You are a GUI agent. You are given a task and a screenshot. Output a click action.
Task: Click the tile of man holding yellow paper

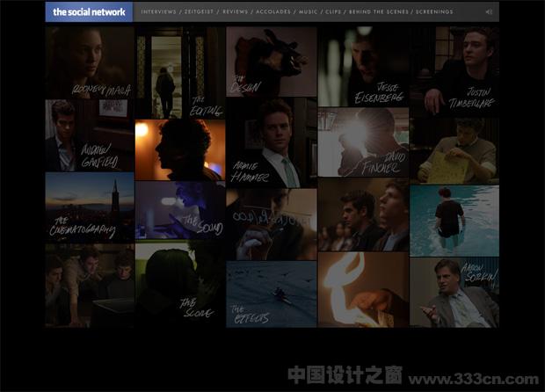pos(454,150)
